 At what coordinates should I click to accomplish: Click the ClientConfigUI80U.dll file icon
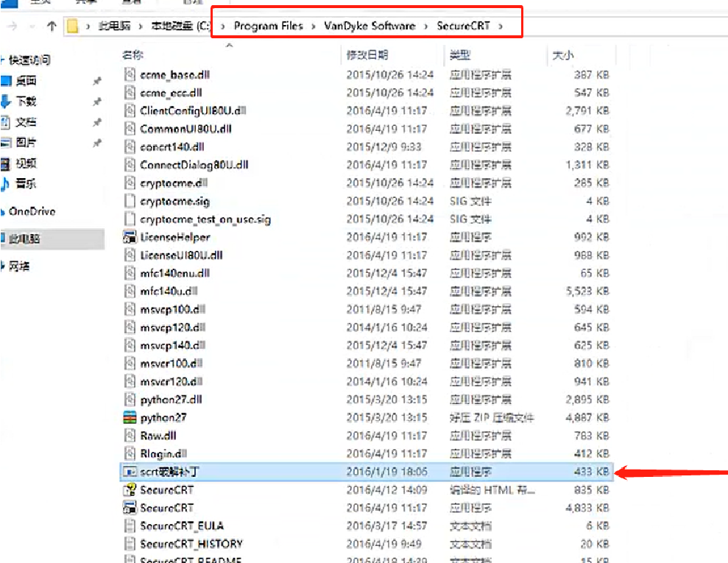coord(130,111)
